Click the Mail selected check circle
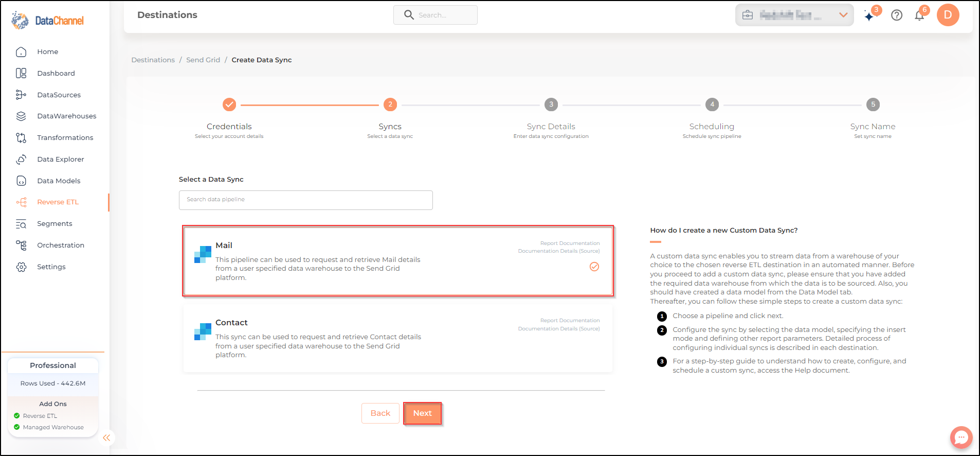Image resolution: width=980 pixels, height=456 pixels. point(594,267)
